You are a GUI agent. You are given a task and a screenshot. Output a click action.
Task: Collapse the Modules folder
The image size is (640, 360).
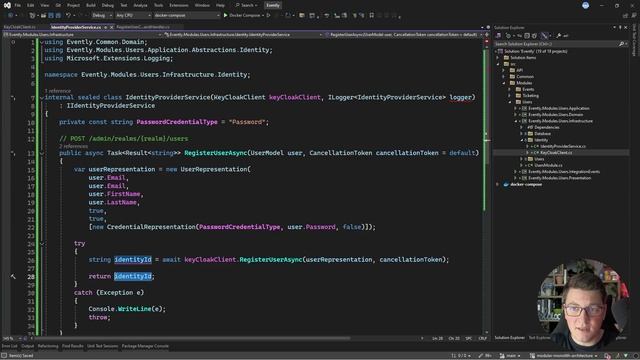(x=504, y=83)
